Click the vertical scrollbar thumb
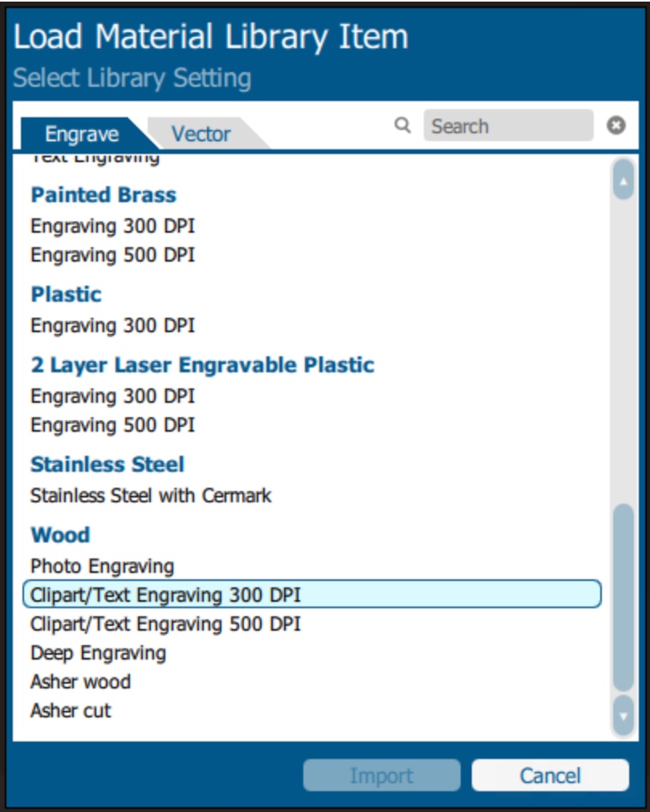 pyautogui.click(x=623, y=598)
